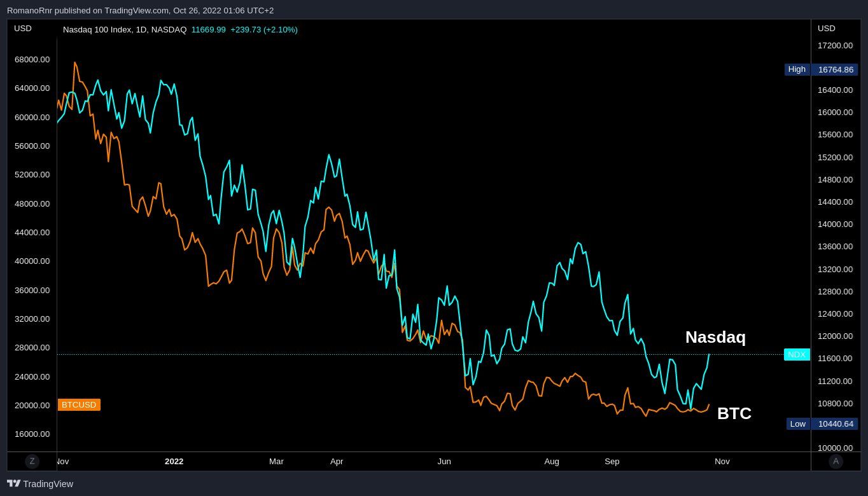Image resolution: width=868 pixels, height=496 pixels.
Task: Click the High 16764.86 price marker
Action: (822, 69)
